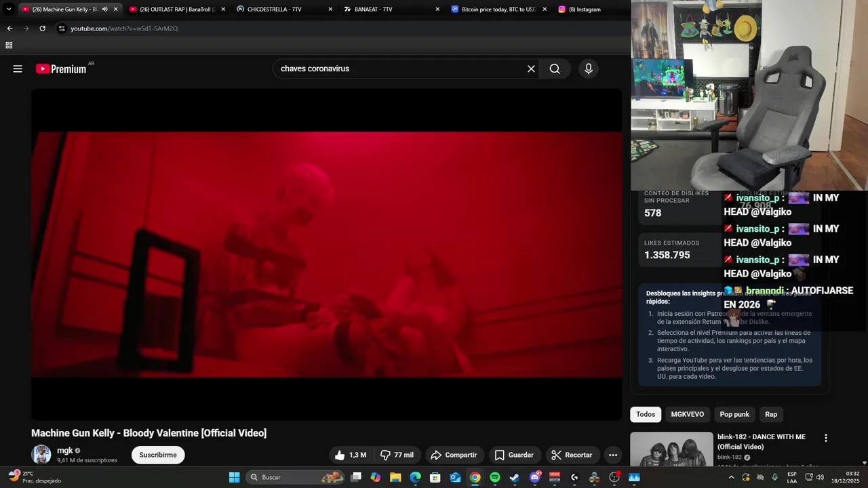
Task: Open the blink-182 video thumbnail
Action: (x=671, y=450)
